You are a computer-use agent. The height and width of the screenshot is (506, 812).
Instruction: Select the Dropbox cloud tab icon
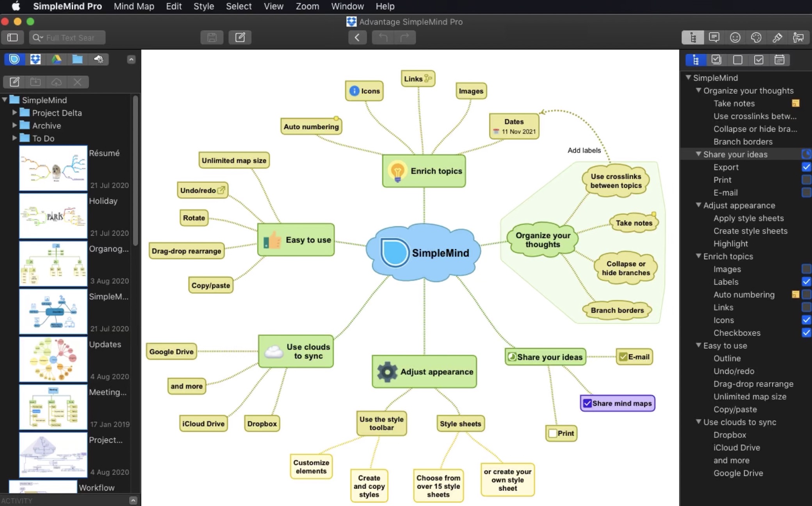pos(36,59)
